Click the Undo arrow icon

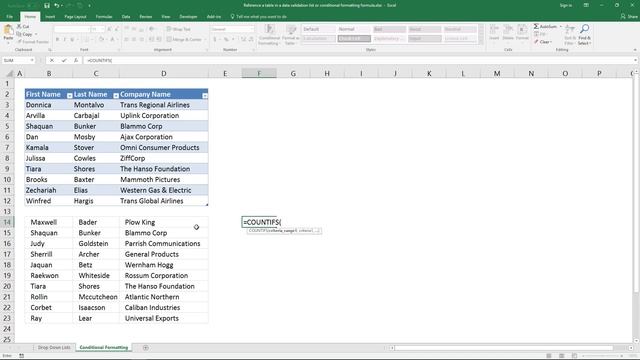pos(56,5)
